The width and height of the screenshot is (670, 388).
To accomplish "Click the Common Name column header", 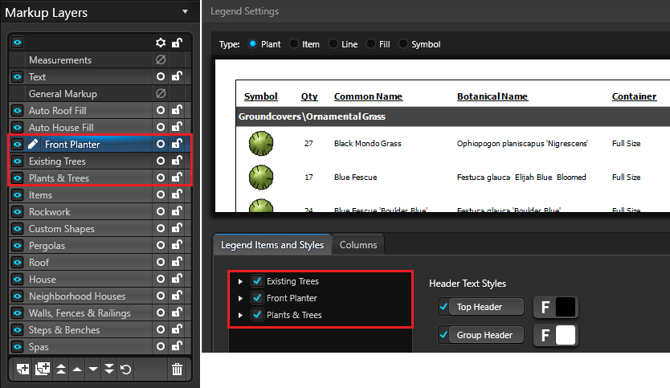I will click(368, 97).
